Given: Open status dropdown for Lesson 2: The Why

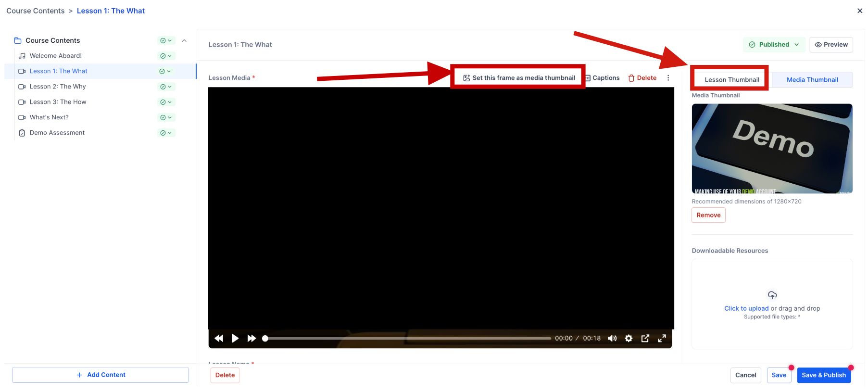Looking at the screenshot, I should (166, 87).
